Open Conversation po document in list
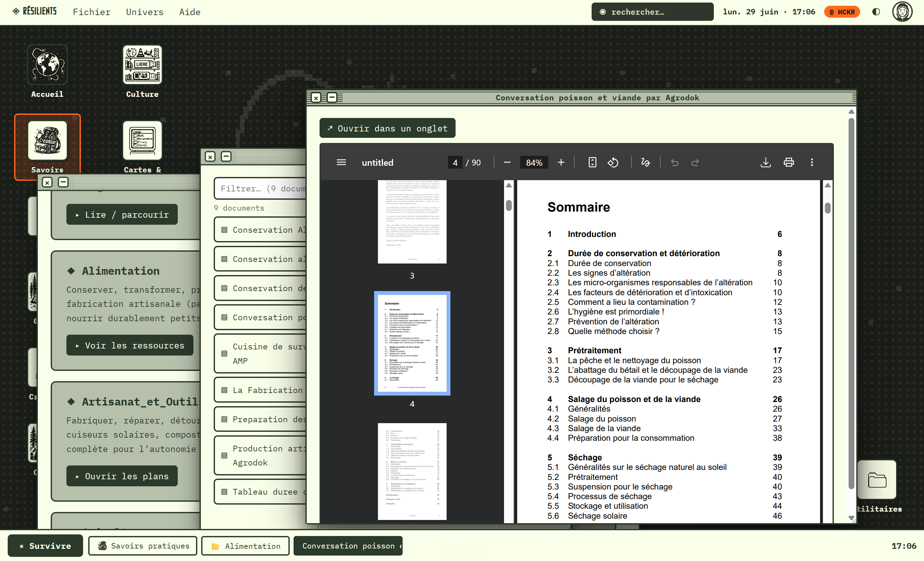This screenshot has width=924, height=561. pyautogui.click(x=260, y=317)
